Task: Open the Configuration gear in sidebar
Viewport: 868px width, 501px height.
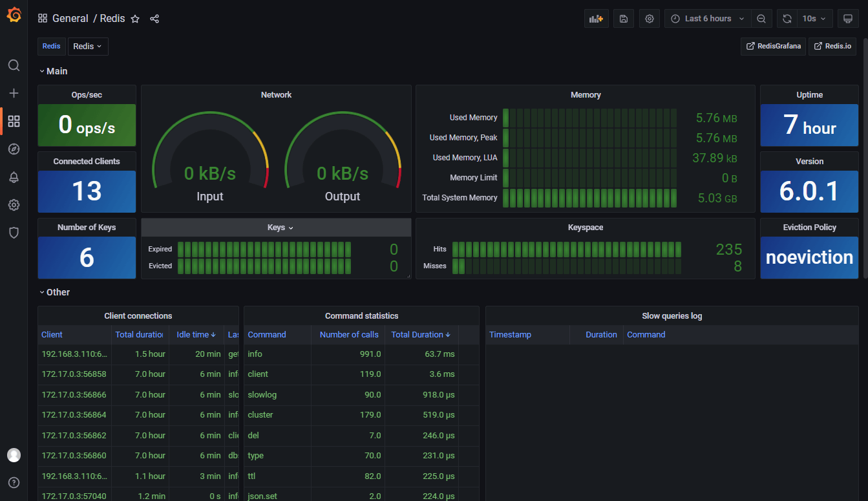Action: click(14, 205)
